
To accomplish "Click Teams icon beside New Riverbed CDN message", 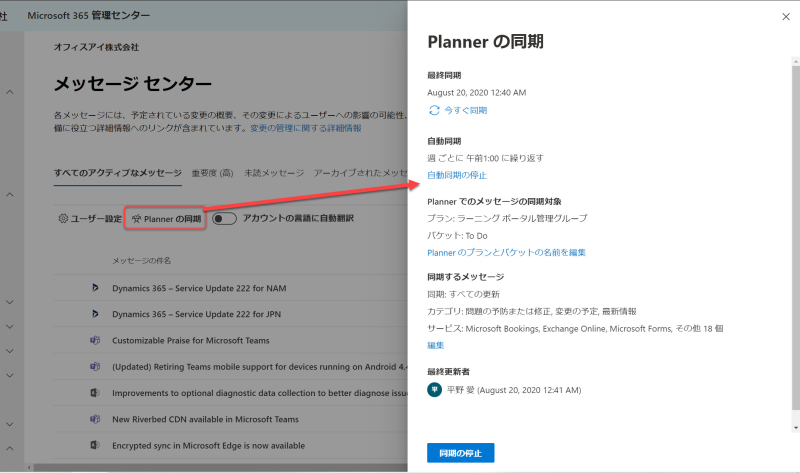I will pos(95,419).
